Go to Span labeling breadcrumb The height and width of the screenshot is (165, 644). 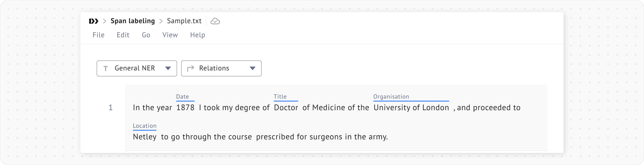click(133, 21)
